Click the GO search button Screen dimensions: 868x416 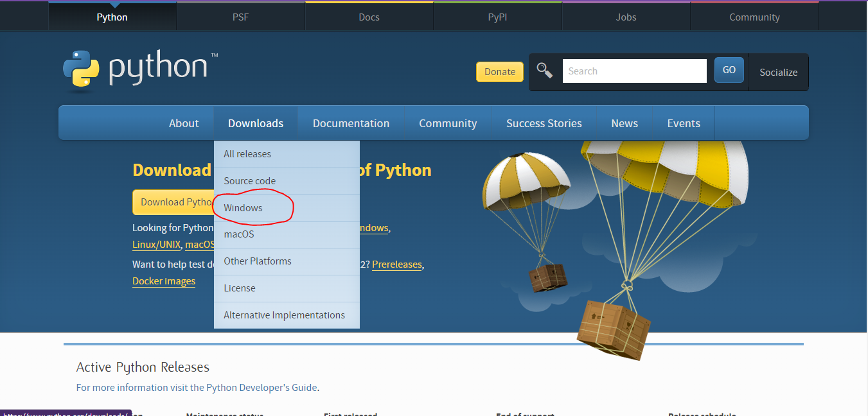729,70
